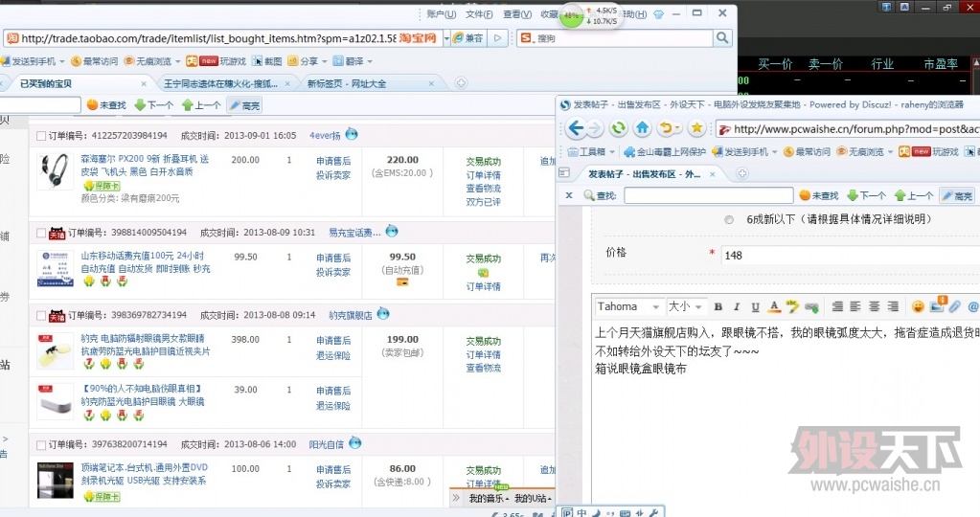Check order 398369782734194 checkbox
980x517 pixels.
point(40,315)
